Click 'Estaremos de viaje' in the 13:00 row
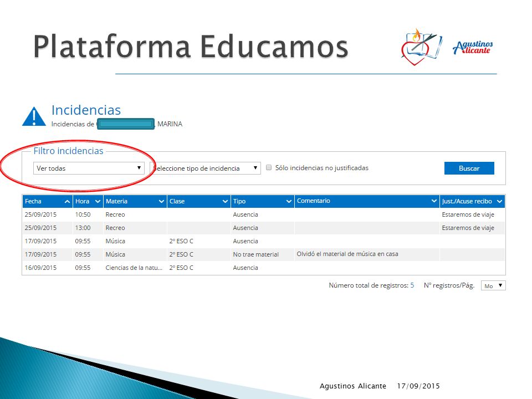This screenshot has width=532, height=399. click(468, 228)
